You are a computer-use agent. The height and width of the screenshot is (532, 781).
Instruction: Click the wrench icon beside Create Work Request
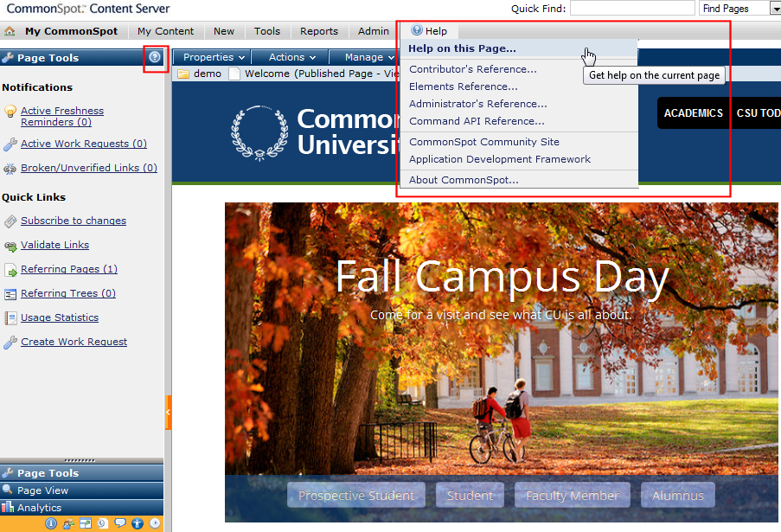pos(10,343)
